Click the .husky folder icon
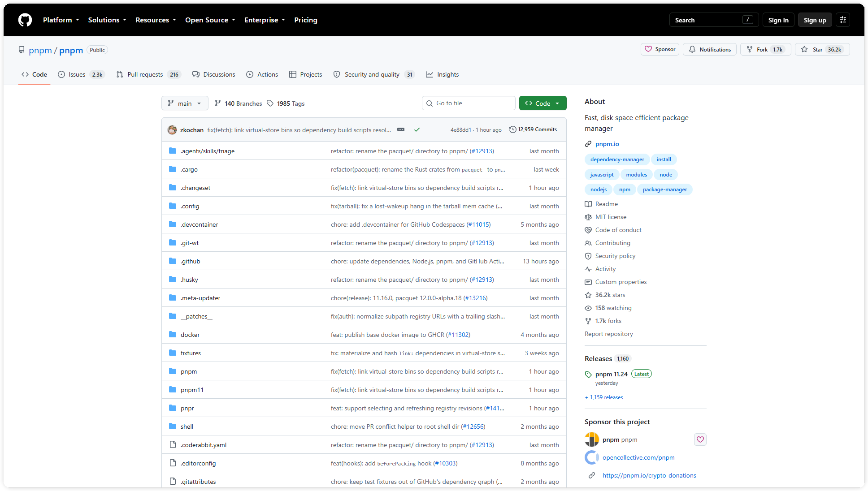 click(173, 280)
